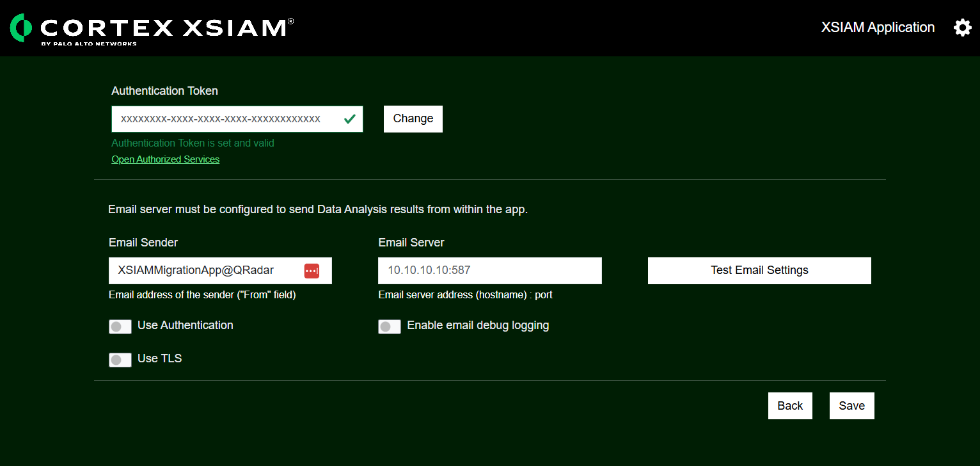
Task: Enable the Use TLS switch
Action: 120,360
